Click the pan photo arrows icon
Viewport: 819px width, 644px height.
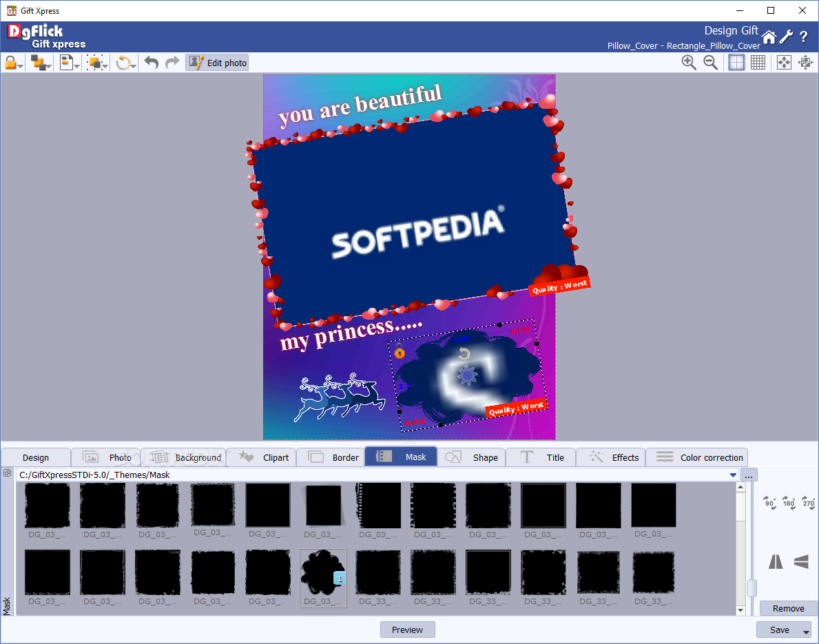pos(805,63)
